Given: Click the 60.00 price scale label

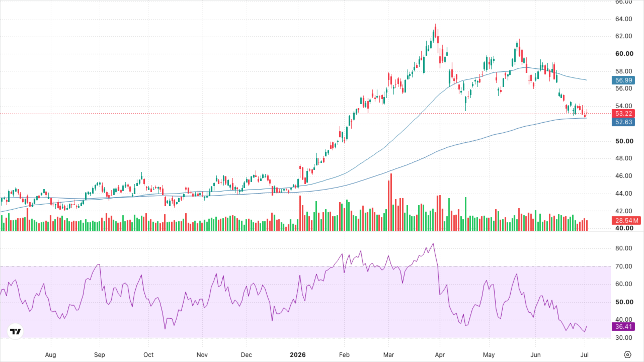Looking at the screenshot, I should tap(624, 54).
